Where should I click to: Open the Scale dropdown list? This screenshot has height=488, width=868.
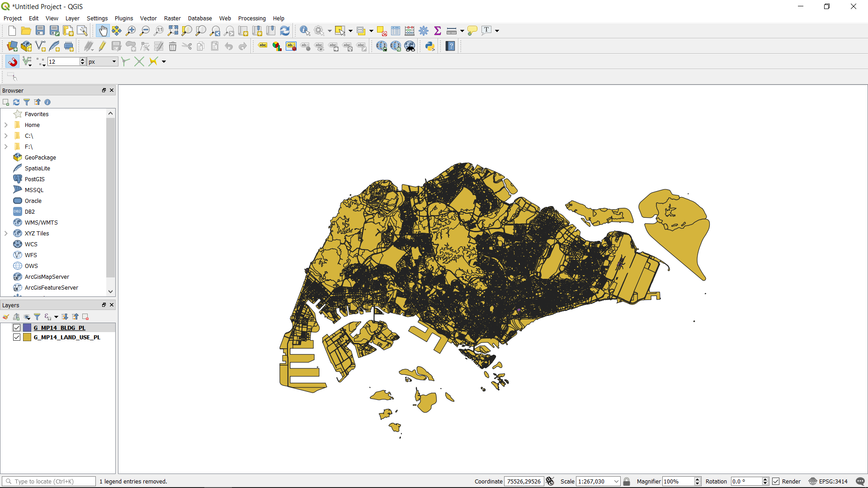click(x=616, y=481)
